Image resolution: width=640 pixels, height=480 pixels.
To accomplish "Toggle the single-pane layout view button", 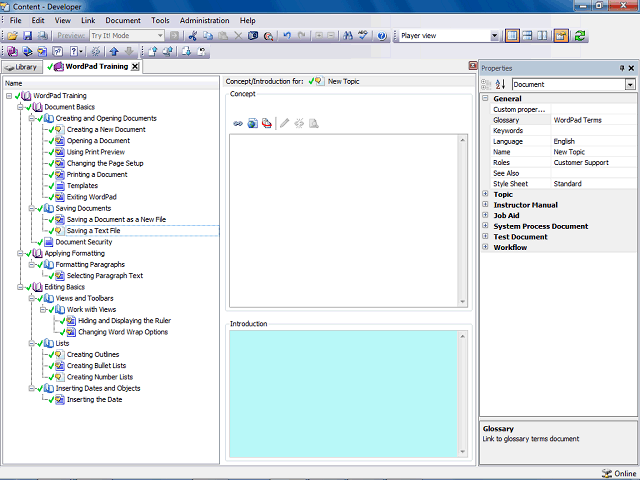I will [512, 36].
